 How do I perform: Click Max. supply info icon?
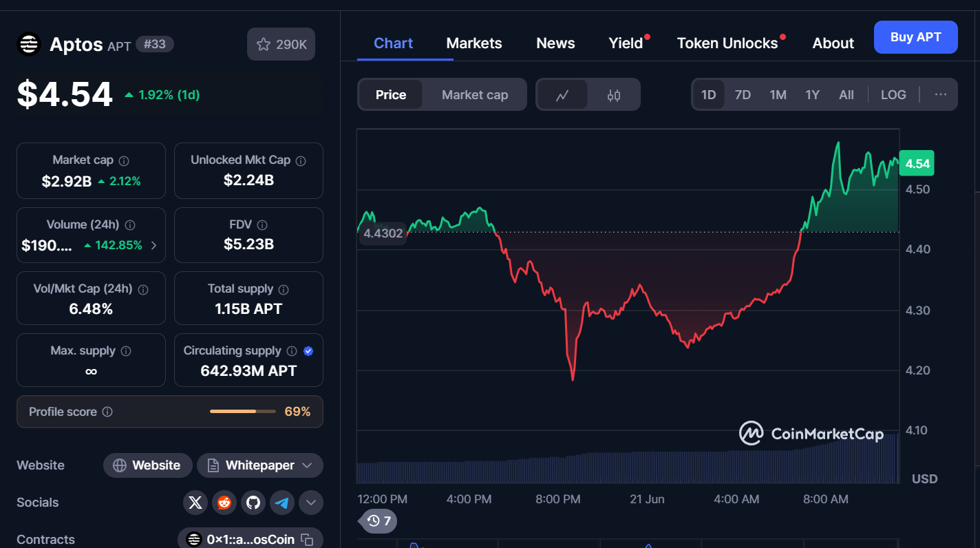[x=126, y=351]
